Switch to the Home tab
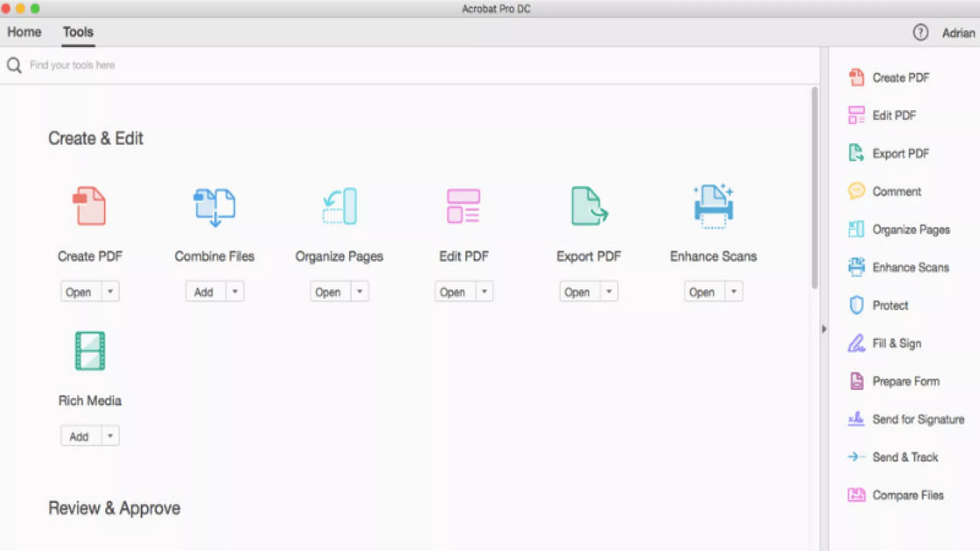The image size is (980, 551). [x=24, y=32]
